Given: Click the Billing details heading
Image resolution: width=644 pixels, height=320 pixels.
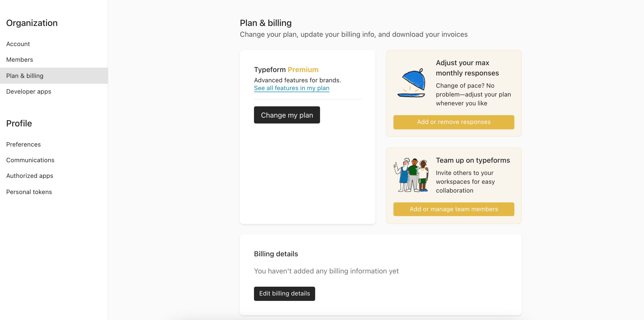Looking at the screenshot, I should pyautogui.click(x=276, y=254).
